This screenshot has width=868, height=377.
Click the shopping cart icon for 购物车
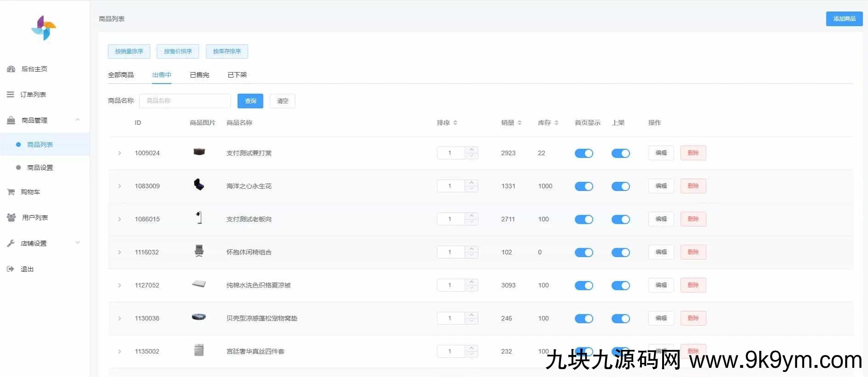point(11,192)
